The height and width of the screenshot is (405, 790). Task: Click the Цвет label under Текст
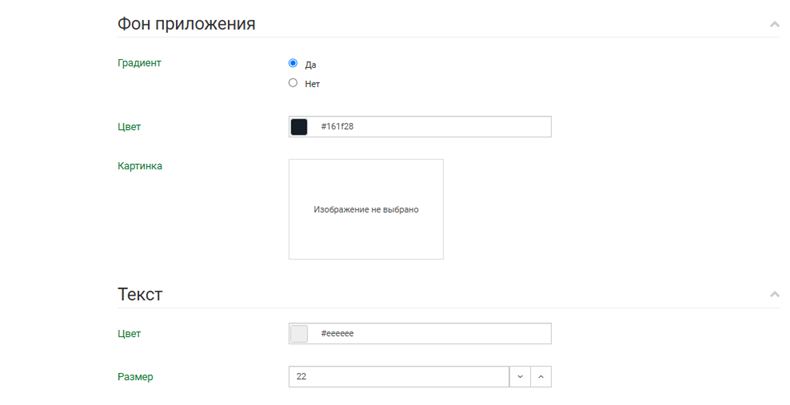(129, 334)
